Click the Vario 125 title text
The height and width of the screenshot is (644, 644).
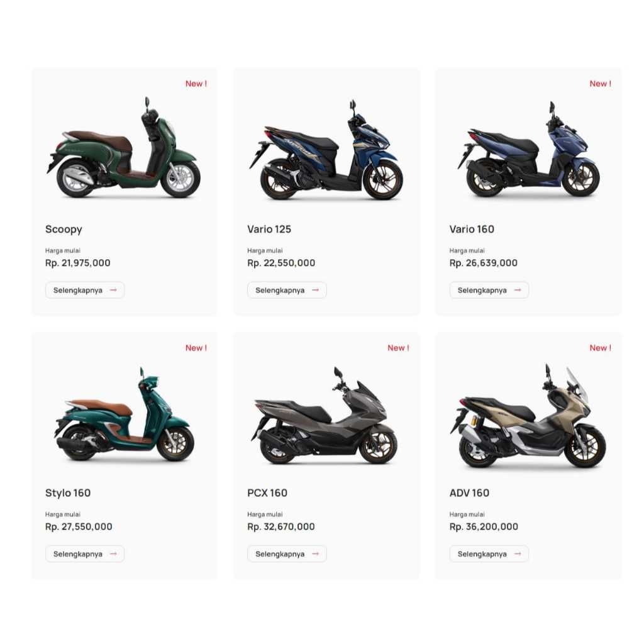pos(269,229)
